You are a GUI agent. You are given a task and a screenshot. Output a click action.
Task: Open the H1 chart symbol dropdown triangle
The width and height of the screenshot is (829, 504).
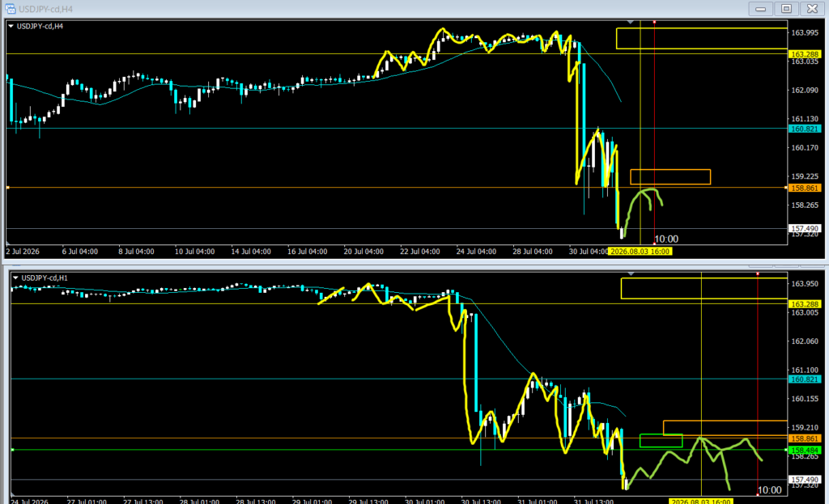[x=15, y=277]
